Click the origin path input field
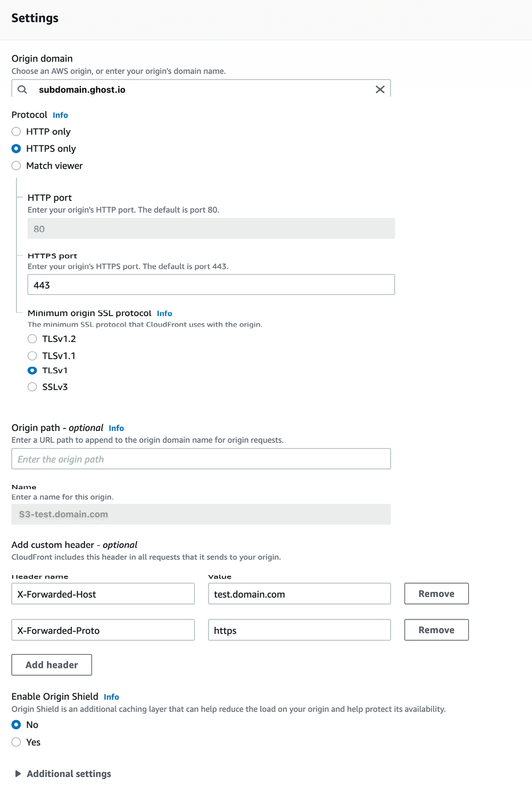 pos(201,459)
